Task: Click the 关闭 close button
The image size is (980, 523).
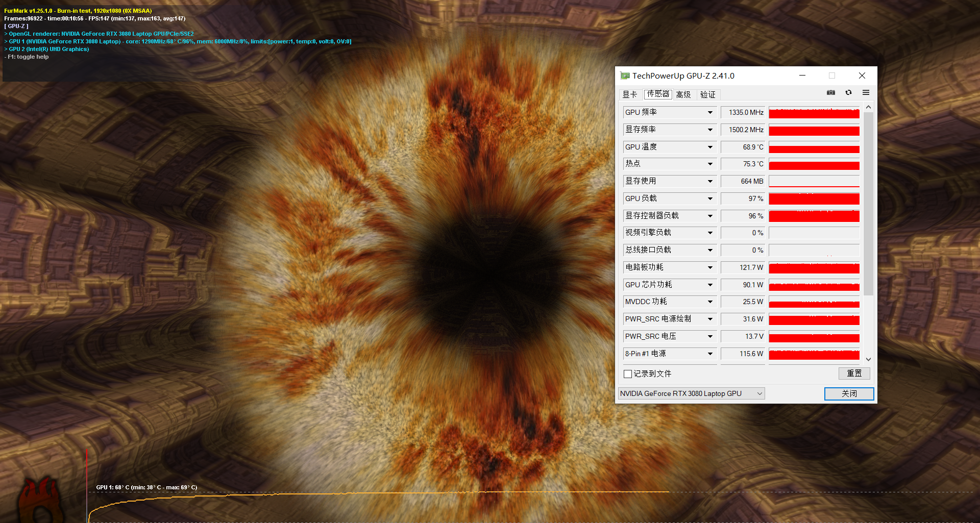Action: [849, 393]
